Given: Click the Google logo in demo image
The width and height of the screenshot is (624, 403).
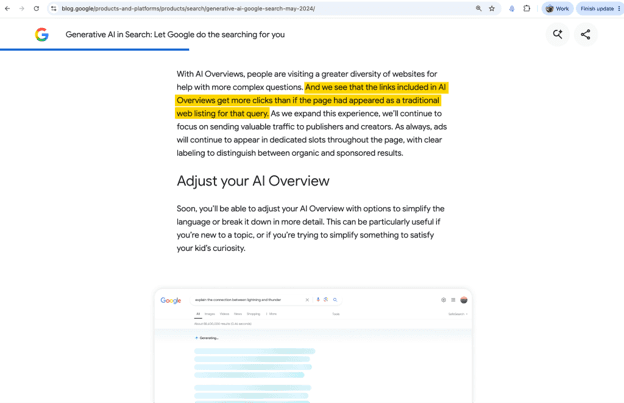Looking at the screenshot, I should 171,300.
